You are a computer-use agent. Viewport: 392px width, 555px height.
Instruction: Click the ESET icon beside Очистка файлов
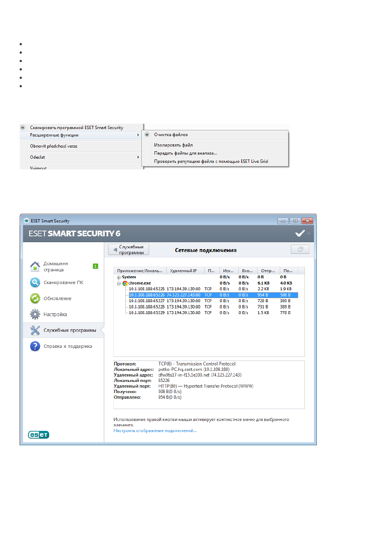pyautogui.click(x=147, y=134)
